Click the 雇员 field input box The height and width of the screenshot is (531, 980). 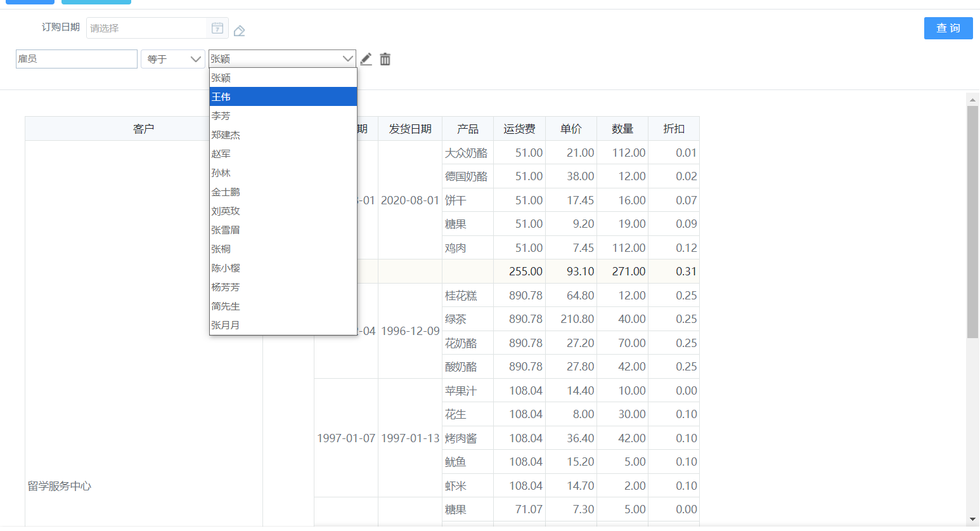point(77,59)
